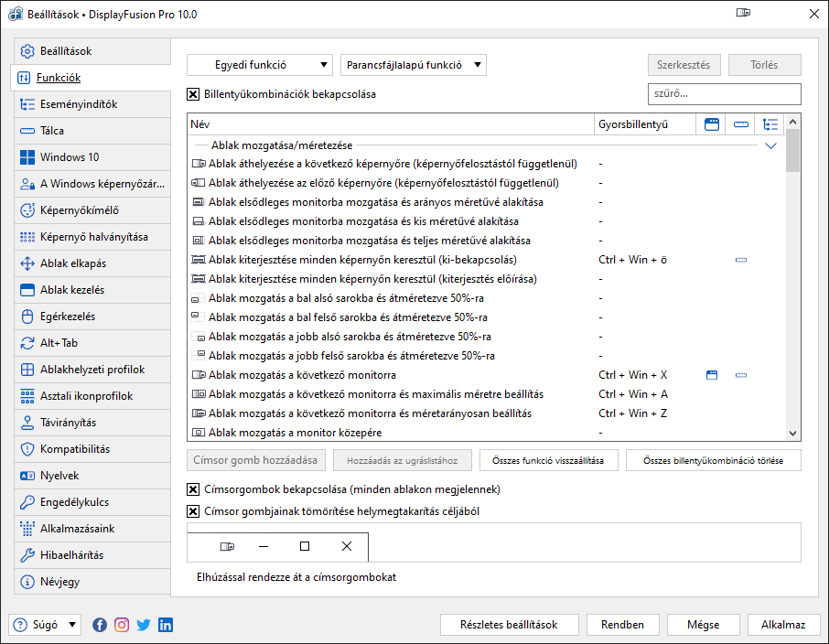Open the Parancsfájlalapú funkció dropdown
Image resolution: width=829 pixels, height=644 pixels.
(414, 65)
